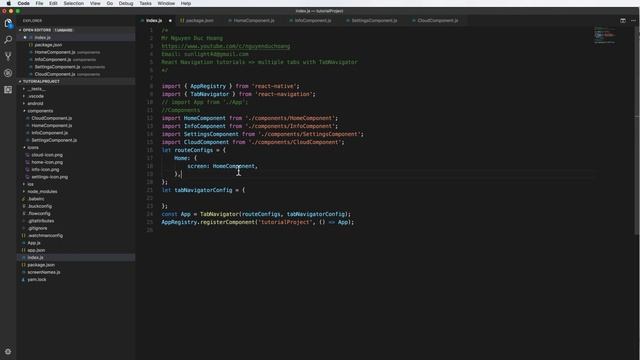Open the Search view icon
This screenshot has width=640, height=360.
click(8, 40)
